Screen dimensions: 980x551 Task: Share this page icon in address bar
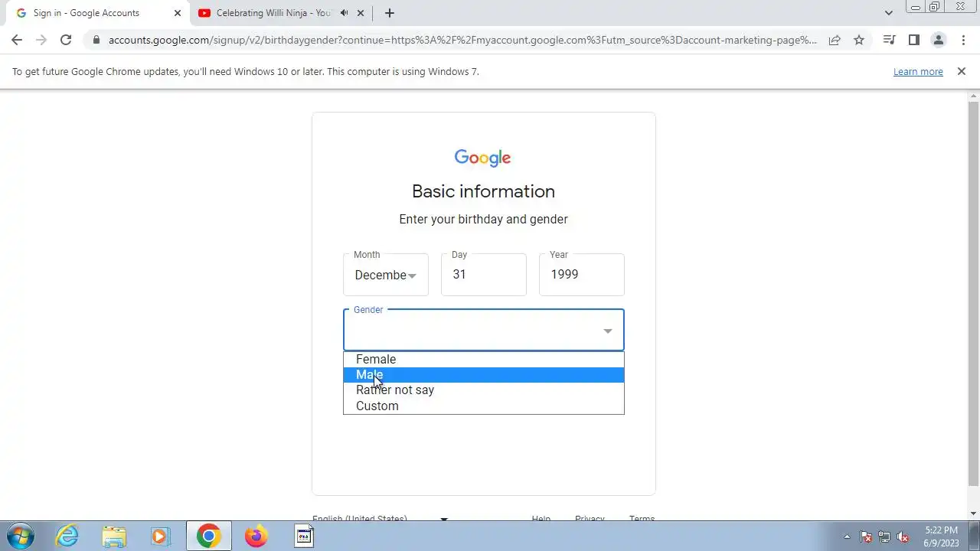click(x=835, y=40)
